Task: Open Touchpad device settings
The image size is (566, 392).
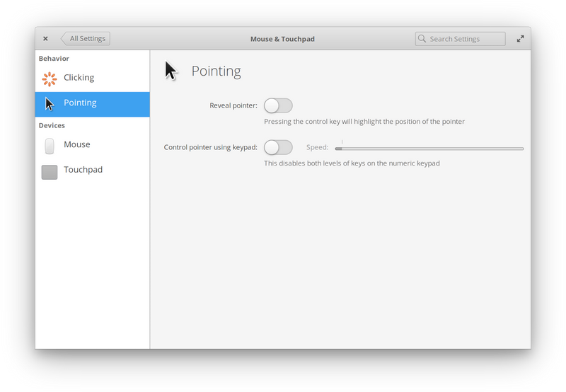Action: [x=93, y=171]
